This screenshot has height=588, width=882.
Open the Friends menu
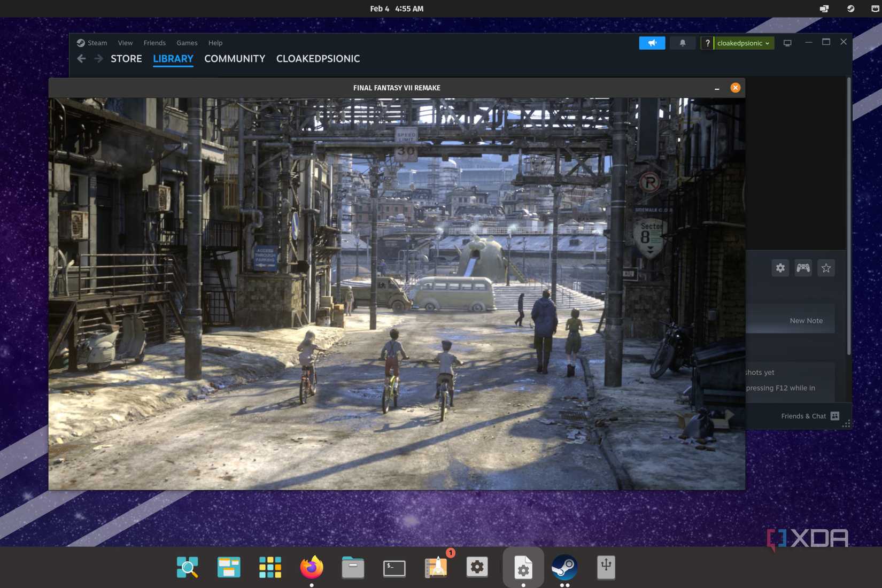(154, 43)
